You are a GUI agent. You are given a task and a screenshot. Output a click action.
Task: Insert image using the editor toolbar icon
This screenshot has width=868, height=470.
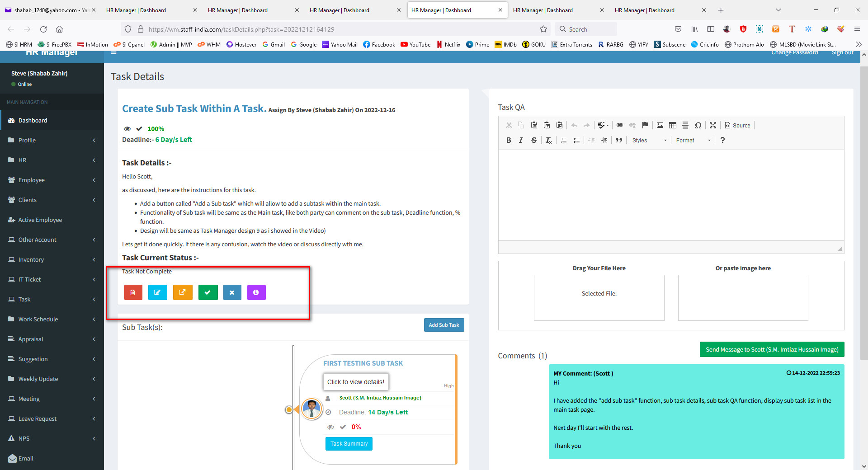click(x=660, y=125)
